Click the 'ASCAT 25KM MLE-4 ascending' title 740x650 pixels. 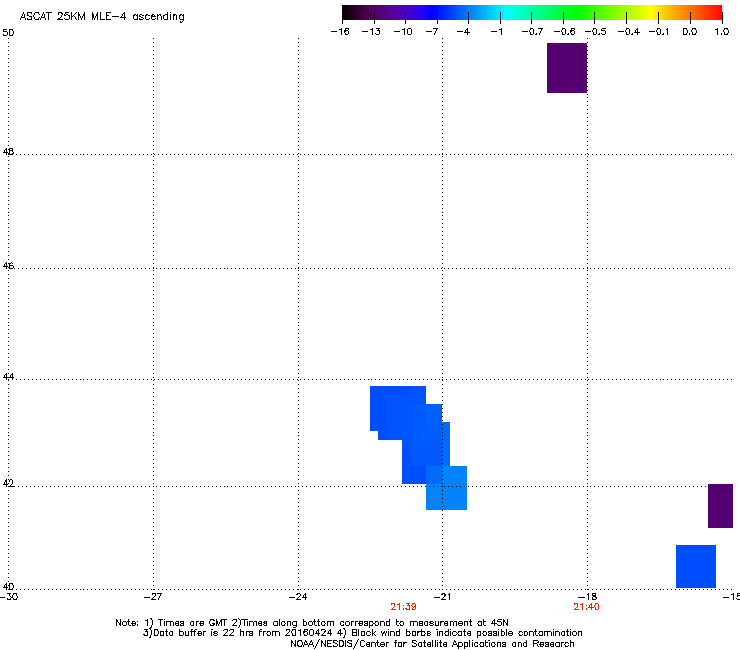tap(102, 17)
